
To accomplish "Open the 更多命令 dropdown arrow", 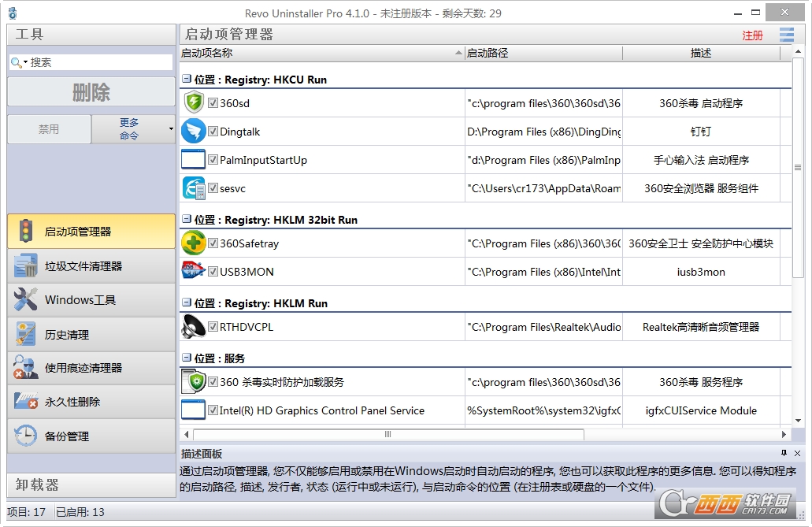I will (x=171, y=128).
